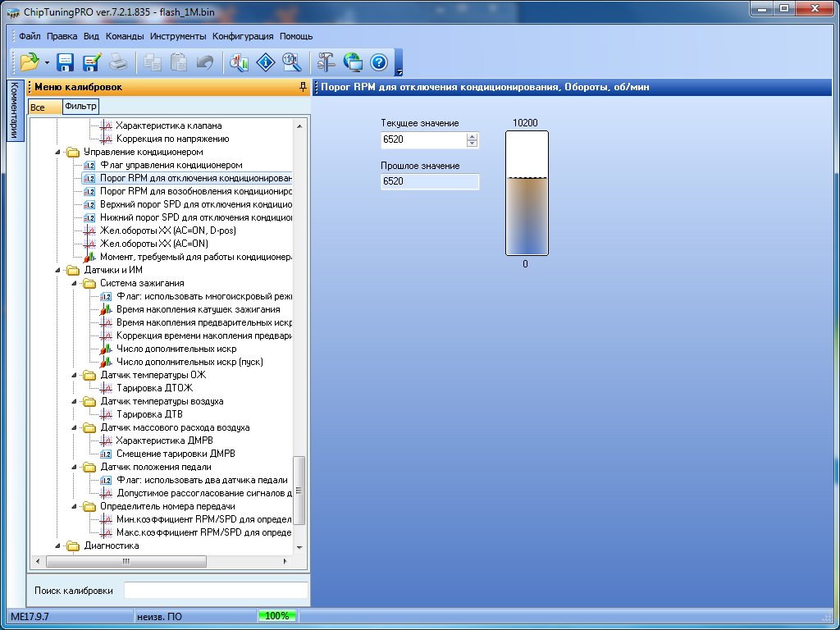The image size is (840, 630).
Task: Click the Save As pencil-and-disk icon
Action: click(x=91, y=62)
